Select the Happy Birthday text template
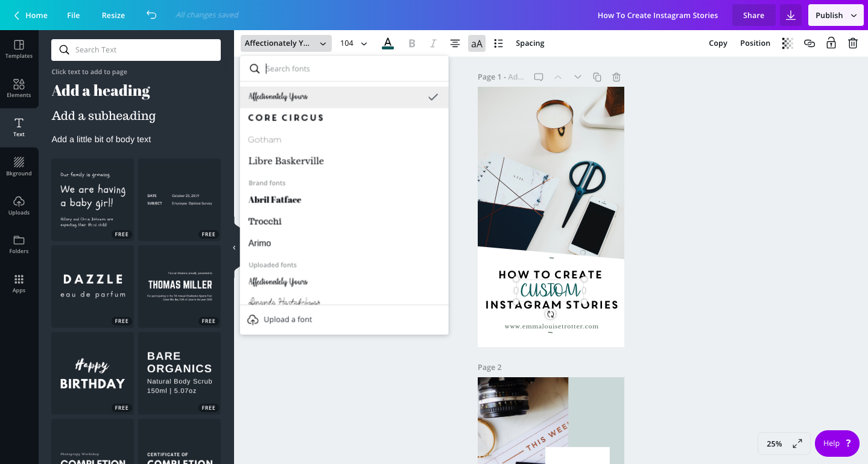The height and width of the screenshot is (464, 868). [x=93, y=373]
